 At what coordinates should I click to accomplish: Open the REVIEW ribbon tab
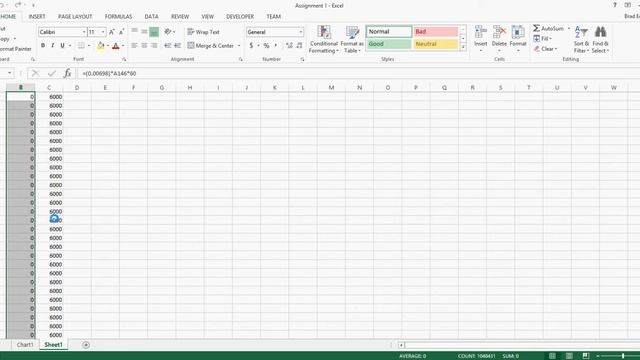point(180,16)
